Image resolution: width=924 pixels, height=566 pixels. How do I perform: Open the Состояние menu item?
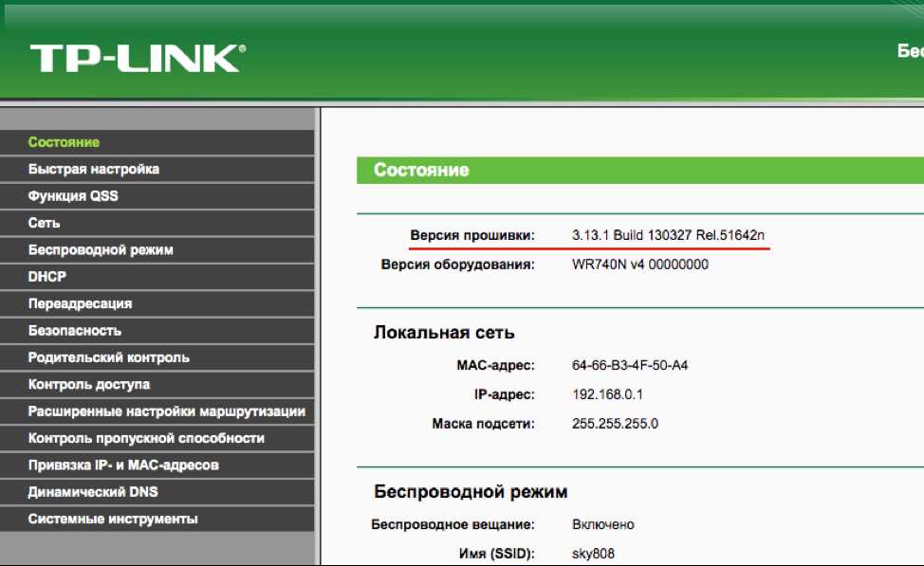click(157, 142)
